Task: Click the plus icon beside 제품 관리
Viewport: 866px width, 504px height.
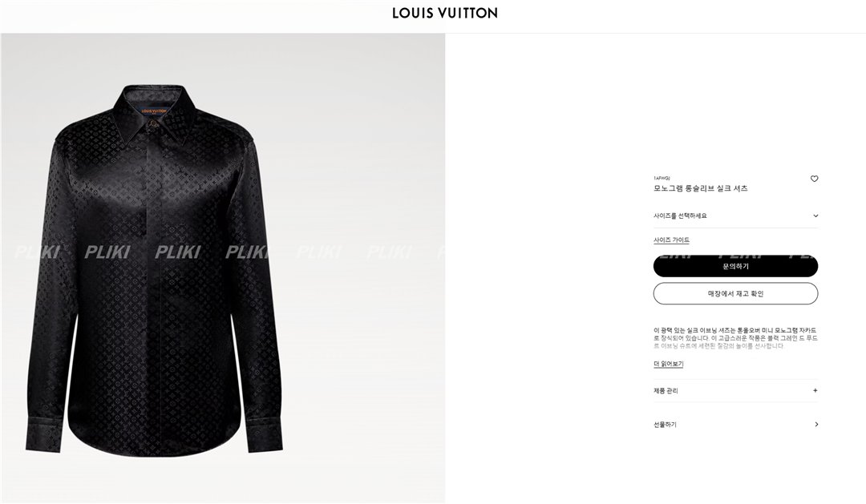Action: coord(815,390)
